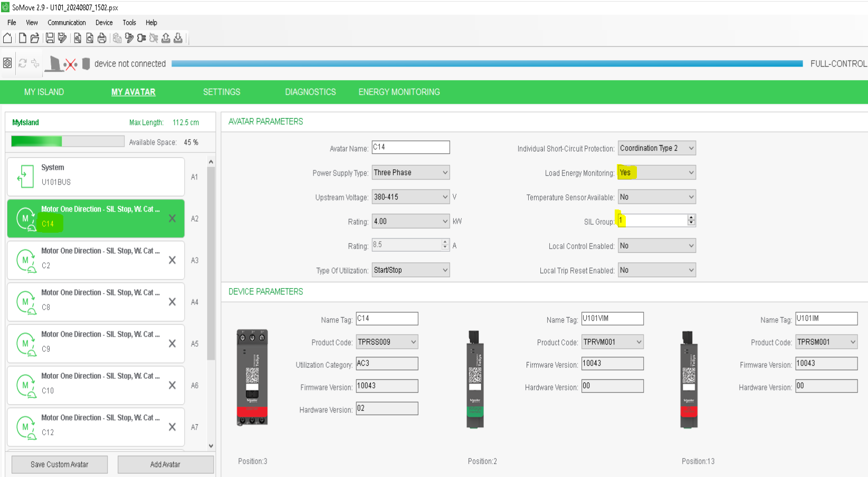Screen dimensions: 868x477
Task: Click the printer icon
Action: pyautogui.click(x=102, y=38)
